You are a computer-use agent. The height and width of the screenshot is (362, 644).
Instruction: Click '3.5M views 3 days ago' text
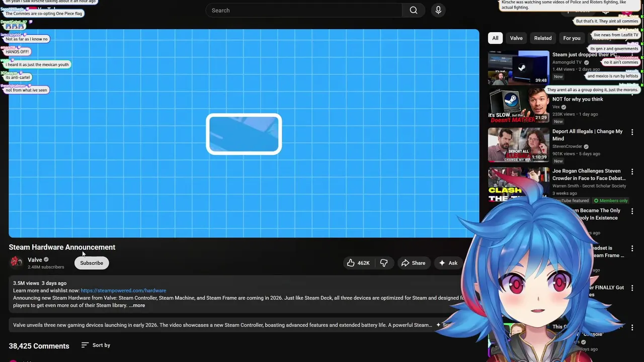coord(40,283)
